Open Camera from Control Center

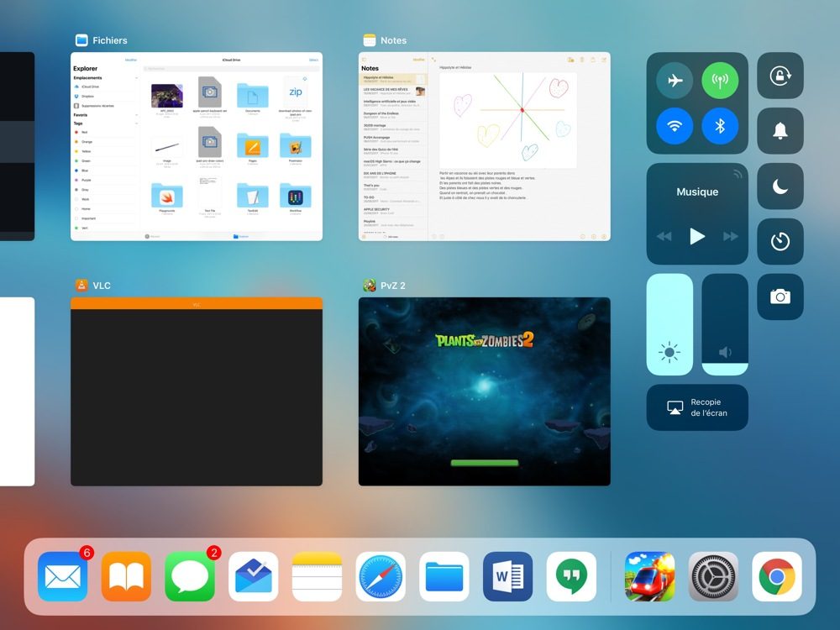(780, 297)
